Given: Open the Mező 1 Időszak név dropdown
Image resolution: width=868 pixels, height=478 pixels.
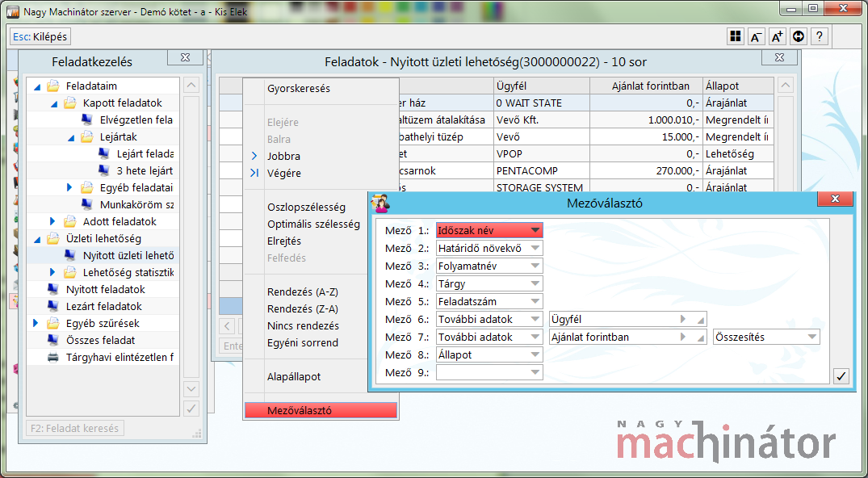Looking at the screenshot, I should click(x=533, y=231).
